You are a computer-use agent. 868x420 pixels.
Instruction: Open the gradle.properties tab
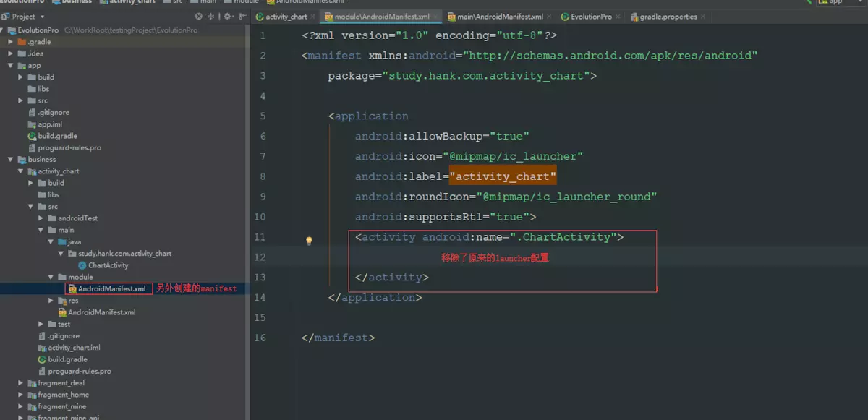(x=668, y=17)
